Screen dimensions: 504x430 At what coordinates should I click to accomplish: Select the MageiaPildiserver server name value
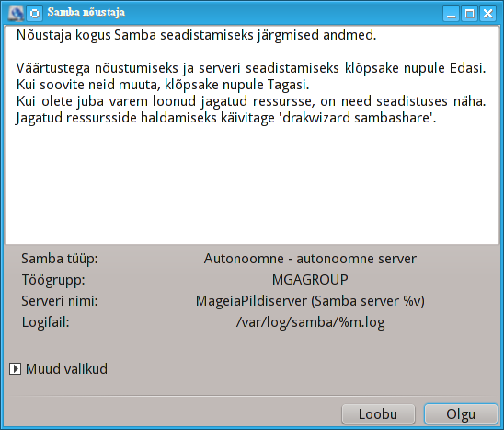tap(310, 301)
